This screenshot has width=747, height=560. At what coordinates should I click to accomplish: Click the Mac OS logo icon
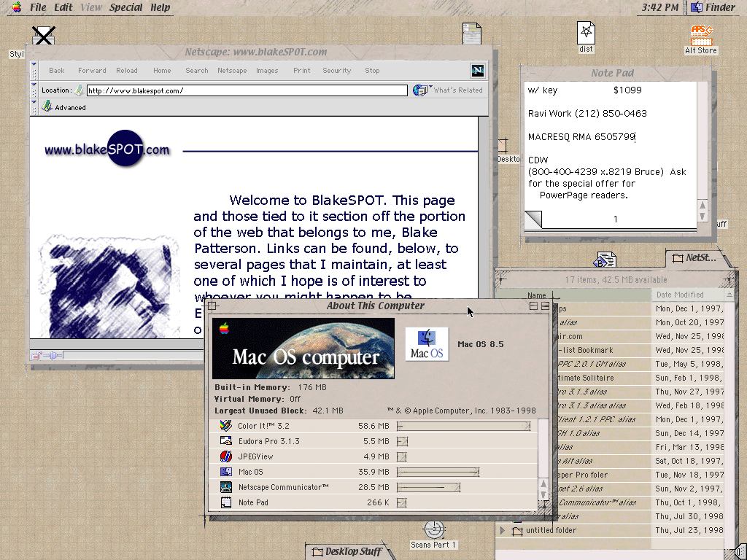(427, 344)
